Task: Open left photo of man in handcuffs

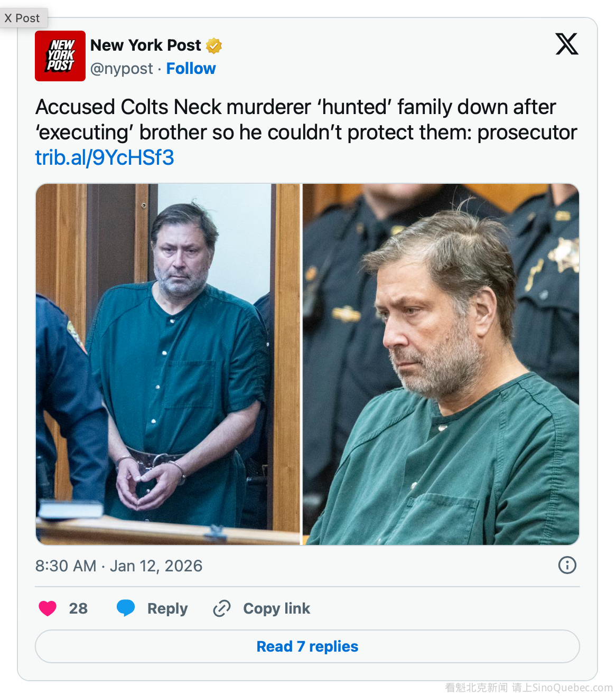Action: pos(168,364)
